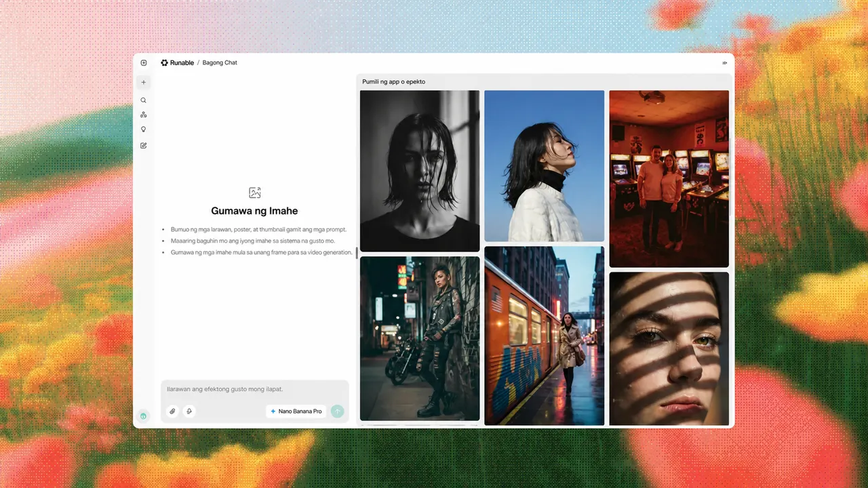Click the top-left squared plus sidebar icon
This screenshot has height=488, width=868.
coord(144,63)
